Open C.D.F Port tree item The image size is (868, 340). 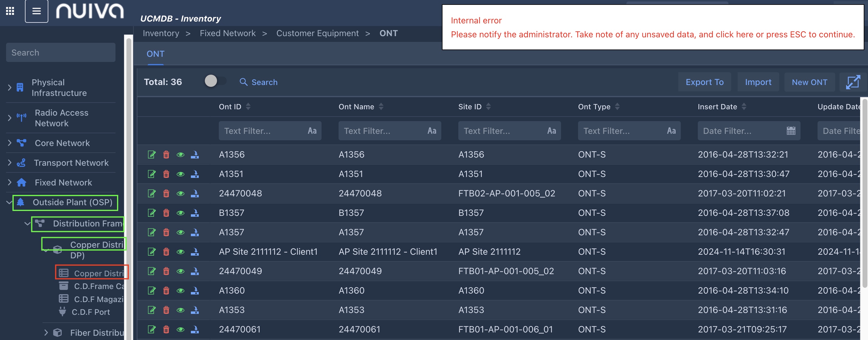click(90, 312)
